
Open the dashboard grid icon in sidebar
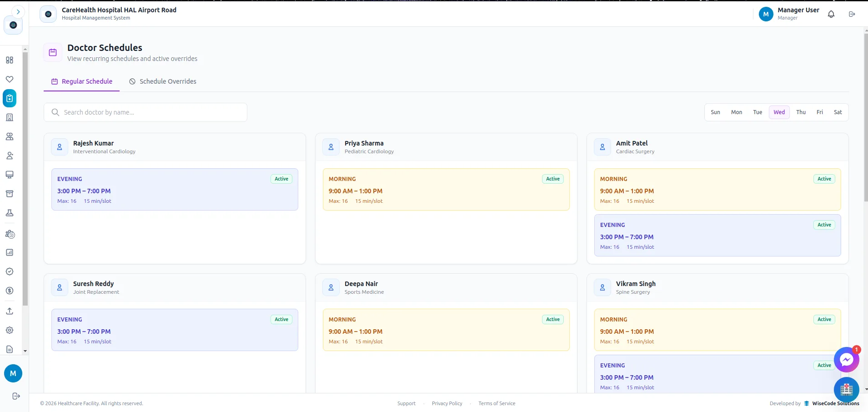click(x=10, y=60)
